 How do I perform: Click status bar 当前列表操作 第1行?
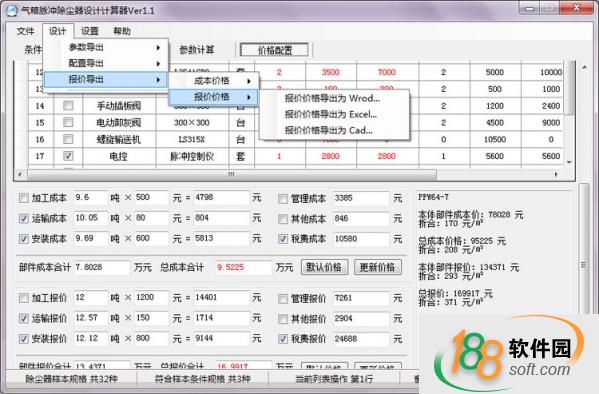pos(334,379)
